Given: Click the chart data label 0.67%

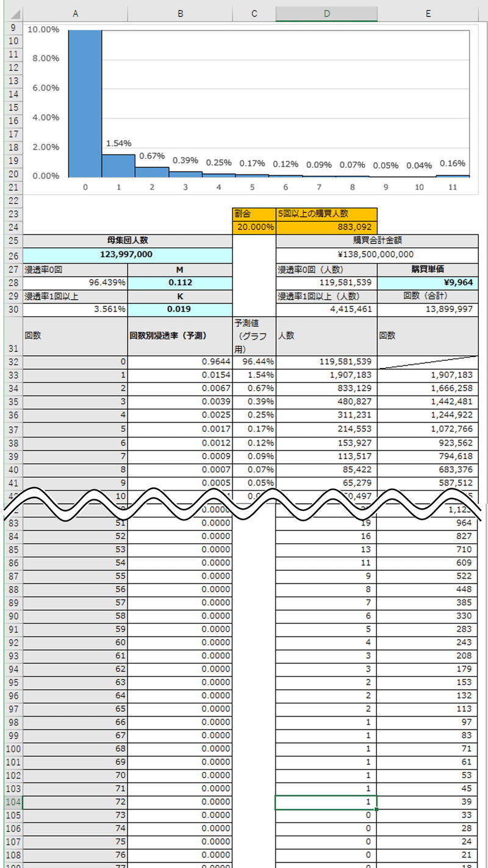Looking at the screenshot, I should click(x=152, y=156).
